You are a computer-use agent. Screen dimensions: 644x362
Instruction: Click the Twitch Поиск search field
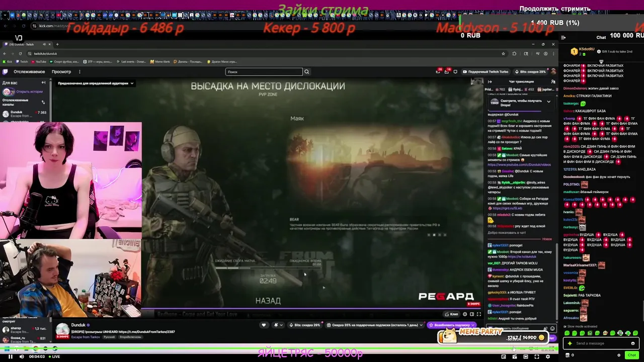click(264, 72)
